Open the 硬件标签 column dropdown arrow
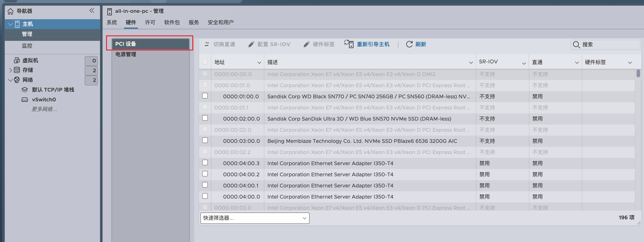 630,62
